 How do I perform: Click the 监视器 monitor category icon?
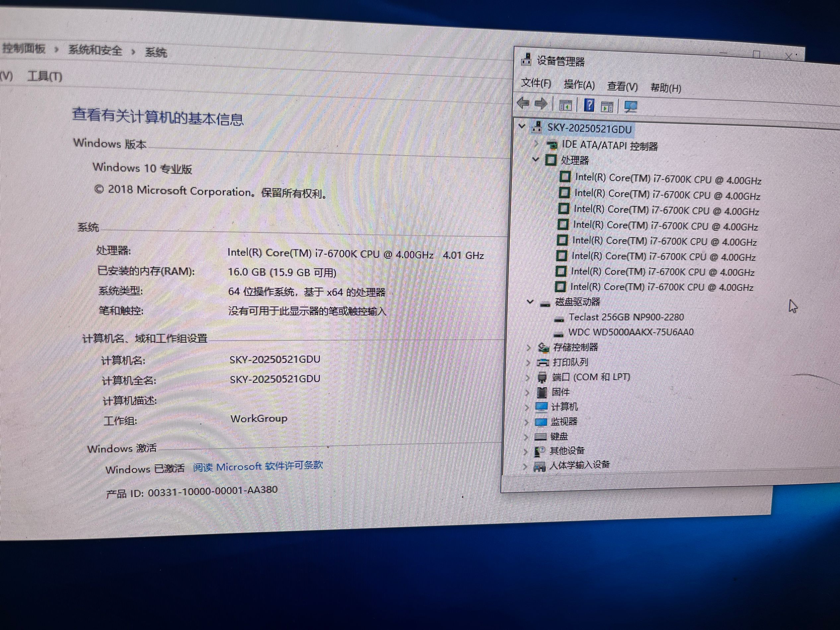click(541, 422)
